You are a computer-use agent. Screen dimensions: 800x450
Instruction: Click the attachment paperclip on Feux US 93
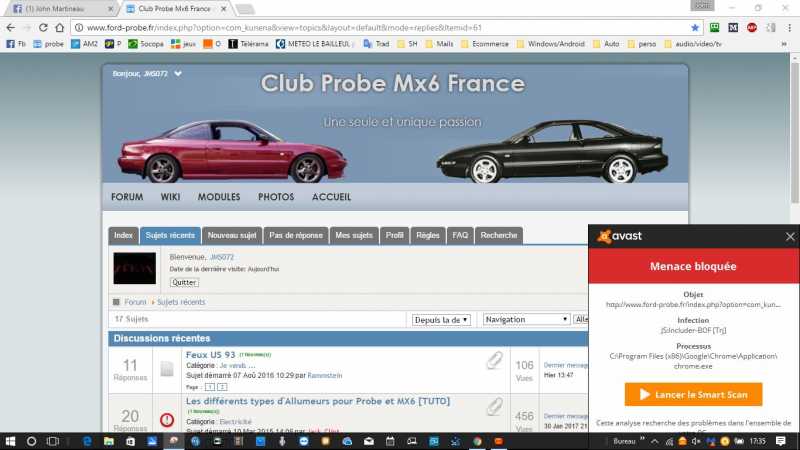click(x=494, y=360)
